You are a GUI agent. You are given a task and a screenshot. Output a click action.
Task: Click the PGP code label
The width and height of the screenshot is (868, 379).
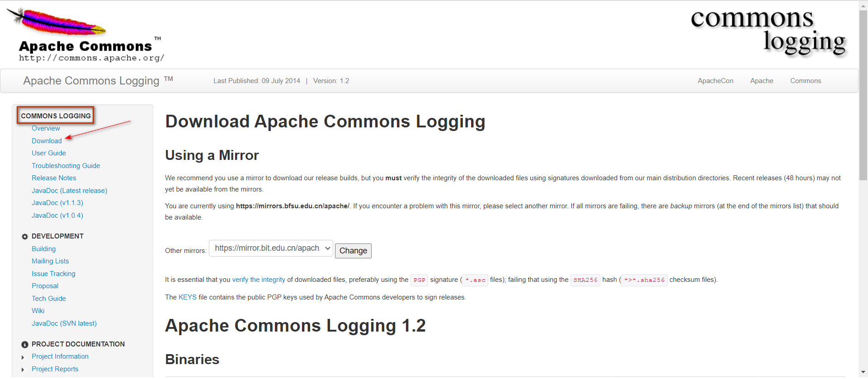[419, 280]
